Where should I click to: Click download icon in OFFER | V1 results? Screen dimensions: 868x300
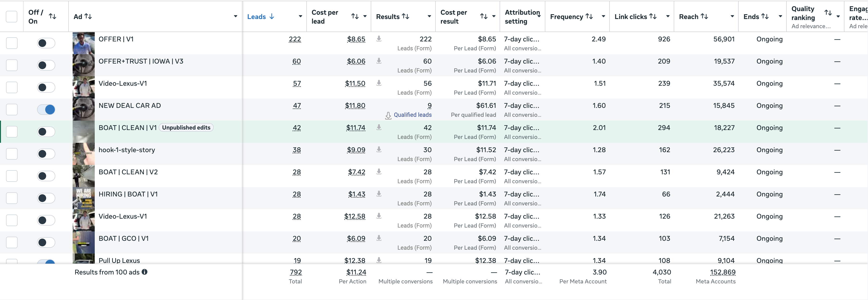tap(379, 39)
